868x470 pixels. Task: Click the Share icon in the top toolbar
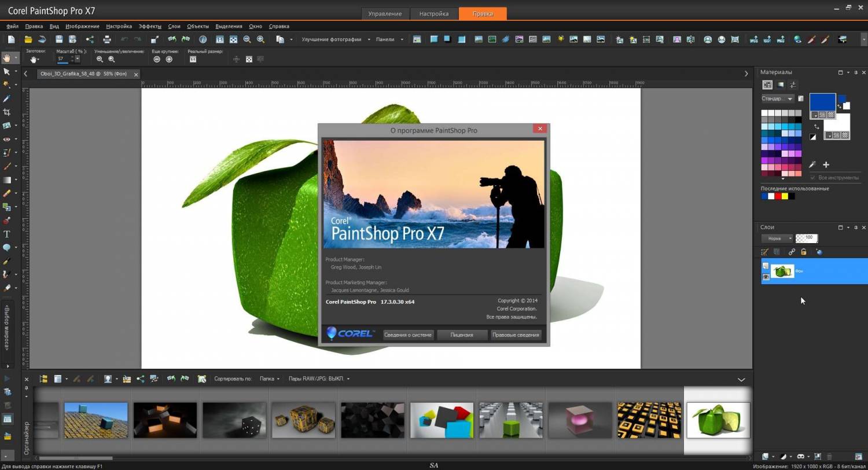pyautogui.click(x=90, y=39)
